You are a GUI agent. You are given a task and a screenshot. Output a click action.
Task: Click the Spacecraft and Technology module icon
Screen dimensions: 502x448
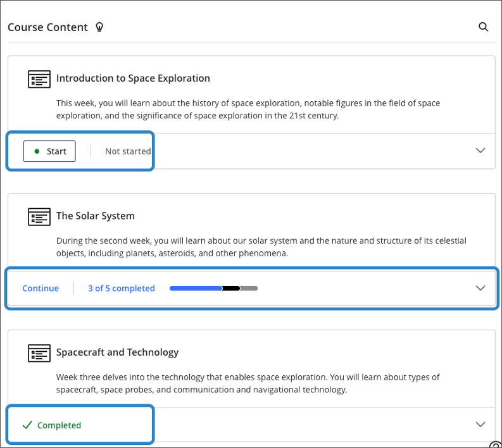pyautogui.click(x=39, y=352)
